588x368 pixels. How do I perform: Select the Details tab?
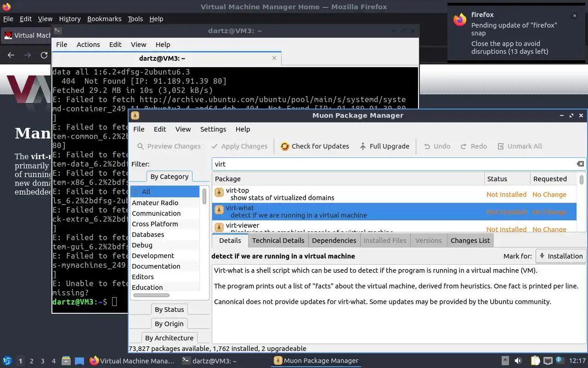click(230, 241)
